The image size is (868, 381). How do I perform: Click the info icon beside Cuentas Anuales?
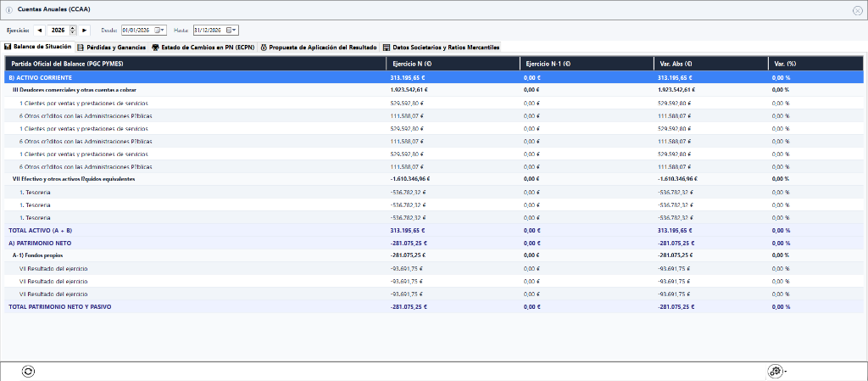click(x=8, y=10)
